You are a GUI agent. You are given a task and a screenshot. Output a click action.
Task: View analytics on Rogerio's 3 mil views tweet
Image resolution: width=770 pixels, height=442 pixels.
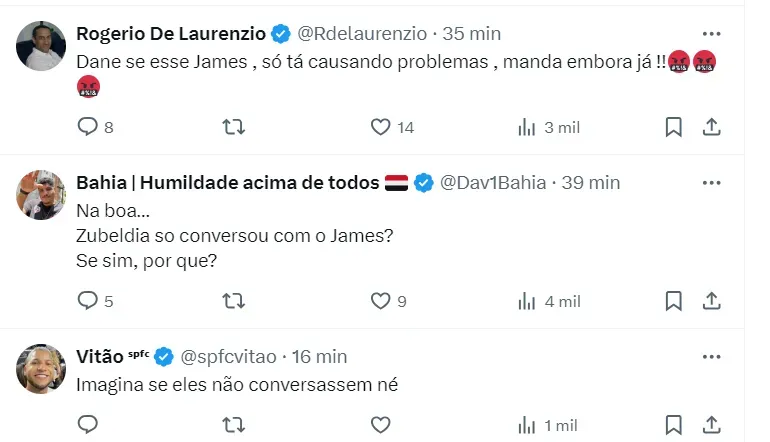click(x=526, y=127)
